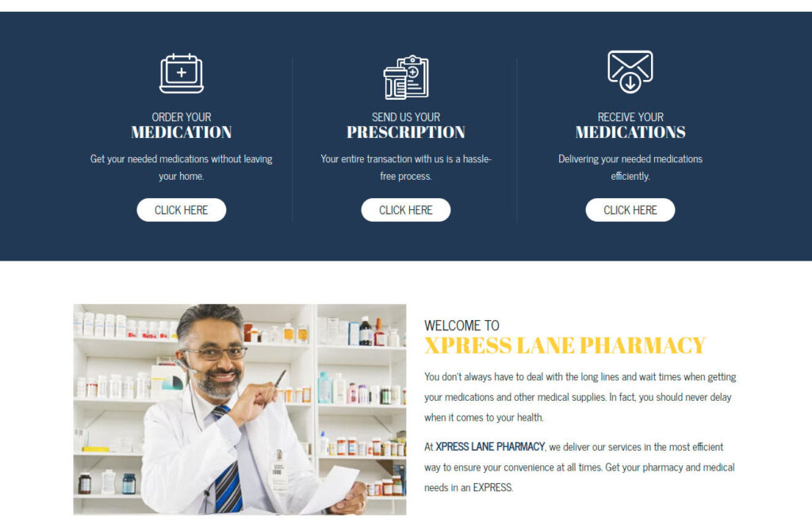Click the CLICK HERE button under Order Your Medication
The width and height of the screenshot is (812, 530).
(x=182, y=210)
